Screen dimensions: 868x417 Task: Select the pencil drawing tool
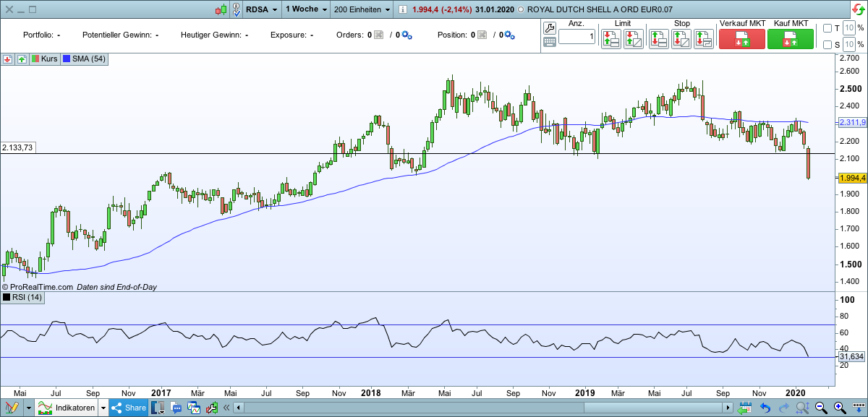(11, 408)
